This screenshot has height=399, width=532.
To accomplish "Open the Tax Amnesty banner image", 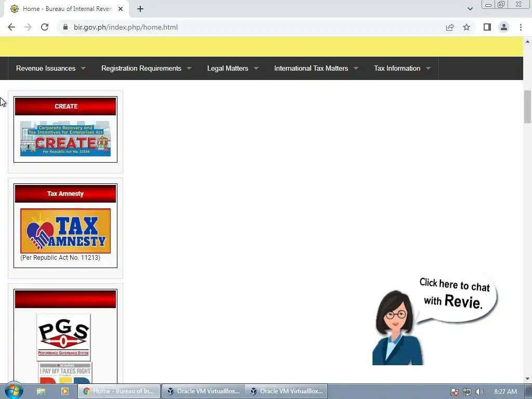I will (65, 231).
